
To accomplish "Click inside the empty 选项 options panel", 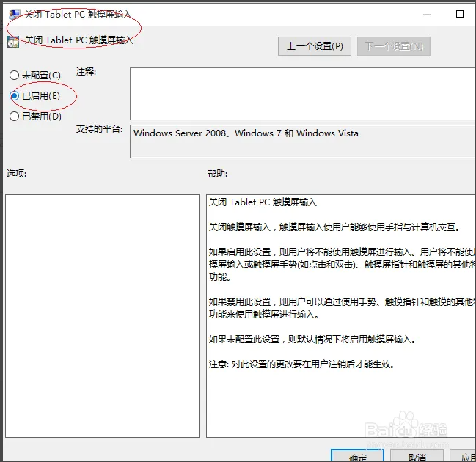I will (x=103, y=315).
